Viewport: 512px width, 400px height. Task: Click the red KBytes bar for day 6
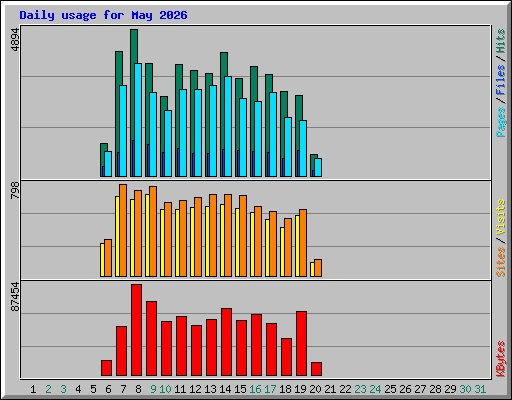107,368
